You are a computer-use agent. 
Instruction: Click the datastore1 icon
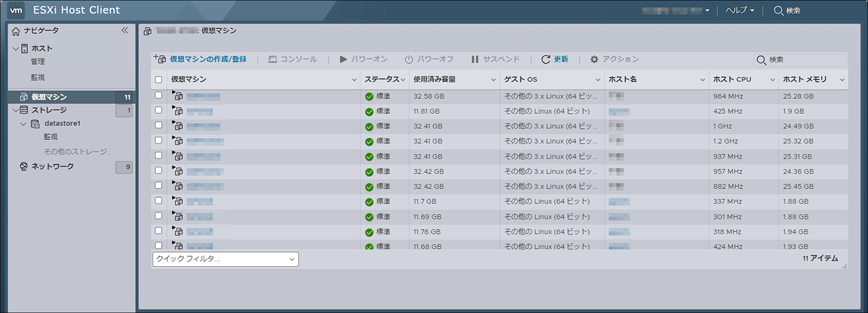click(x=35, y=124)
